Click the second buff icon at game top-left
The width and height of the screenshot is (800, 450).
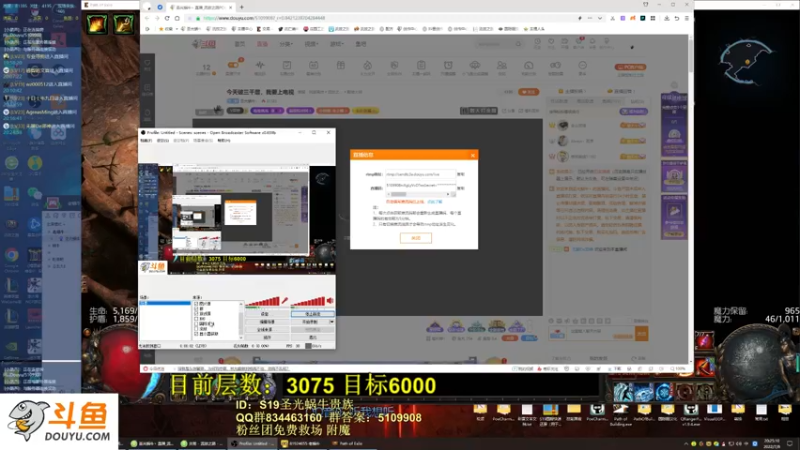coord(123,24)
